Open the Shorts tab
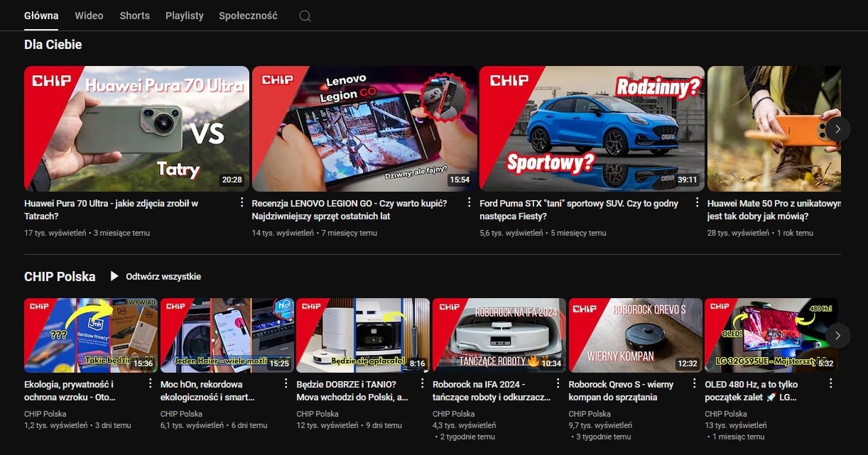Viewport: 868px width, 455px height. pyautogui.click(x=134, y=15)
